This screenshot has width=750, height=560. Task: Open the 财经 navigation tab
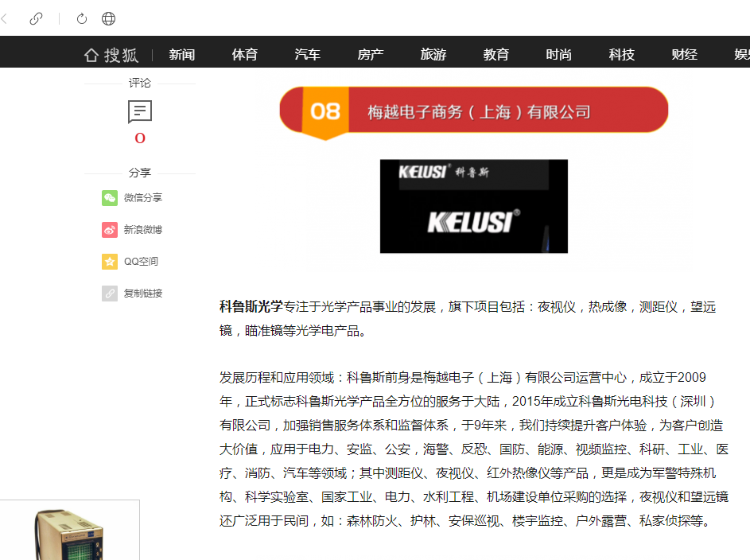coord(684,55)
